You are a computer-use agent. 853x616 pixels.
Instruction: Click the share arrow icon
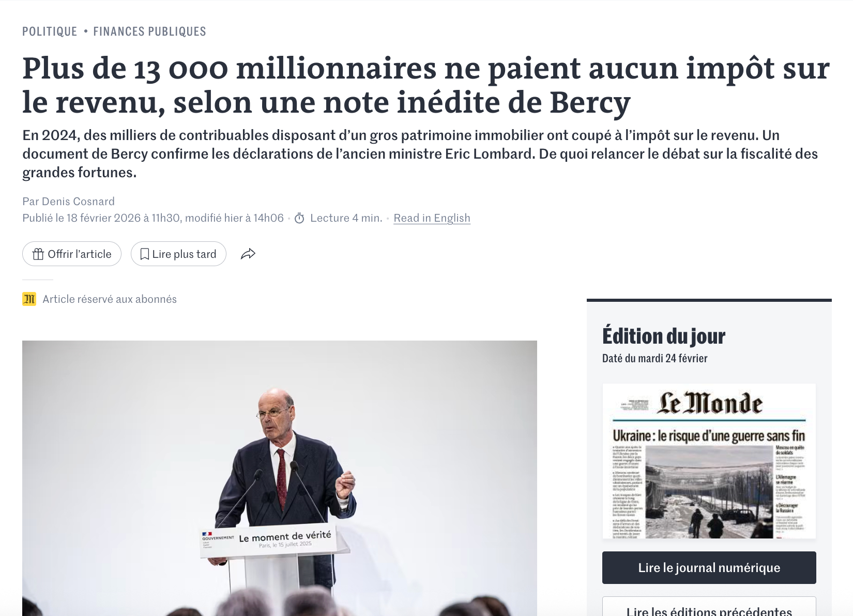click(248, 254)
